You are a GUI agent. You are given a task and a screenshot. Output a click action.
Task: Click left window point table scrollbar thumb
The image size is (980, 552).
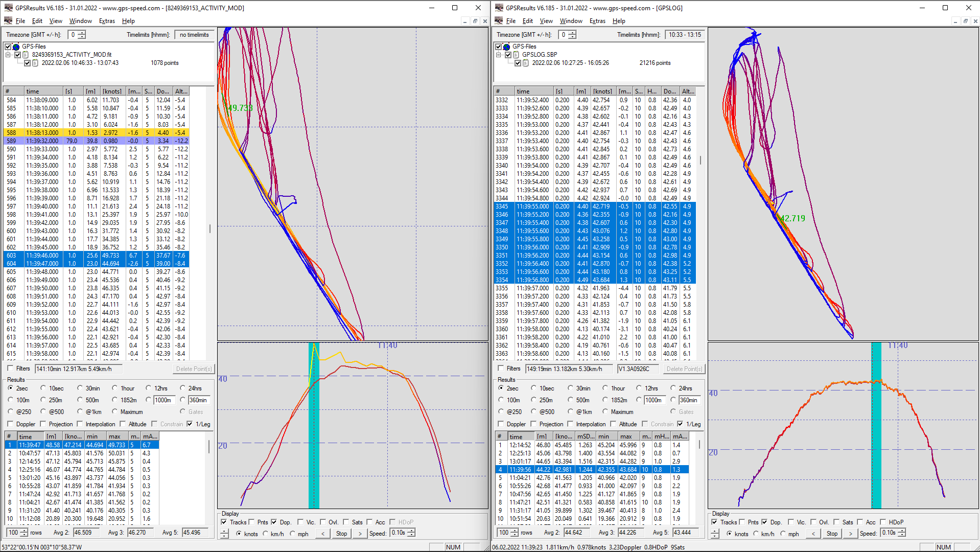pyautogui.click(x=209, y=228)
